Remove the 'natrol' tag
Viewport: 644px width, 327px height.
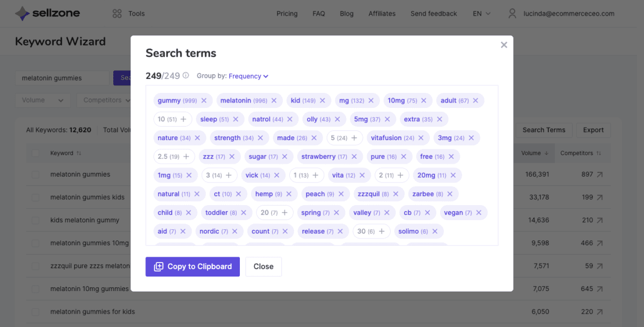point(290,119)
